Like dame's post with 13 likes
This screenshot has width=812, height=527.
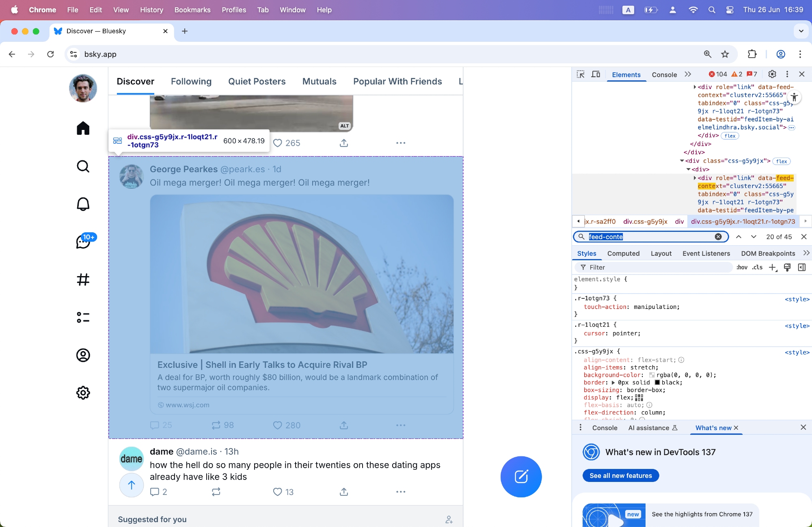[x=278, y=492]
